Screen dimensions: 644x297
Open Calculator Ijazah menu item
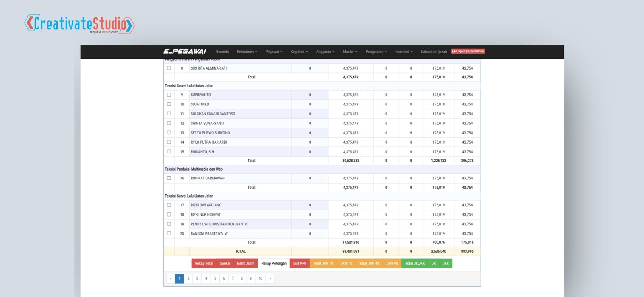(x=433, y=52)
